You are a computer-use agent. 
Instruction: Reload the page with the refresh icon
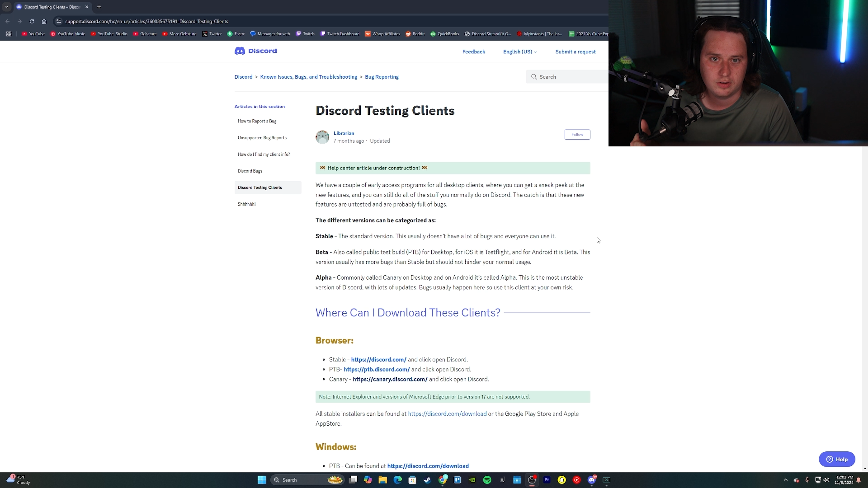click(32, 21)
